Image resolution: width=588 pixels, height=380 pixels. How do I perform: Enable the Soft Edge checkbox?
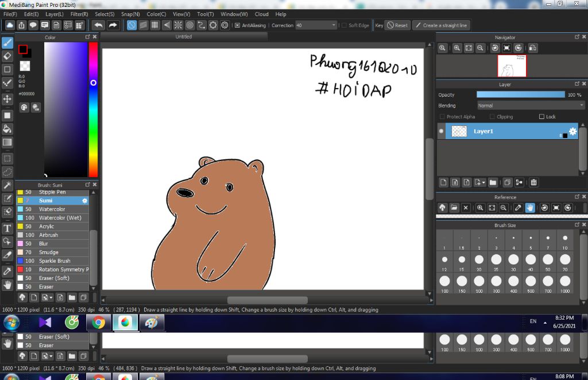[x=344, y=25]
